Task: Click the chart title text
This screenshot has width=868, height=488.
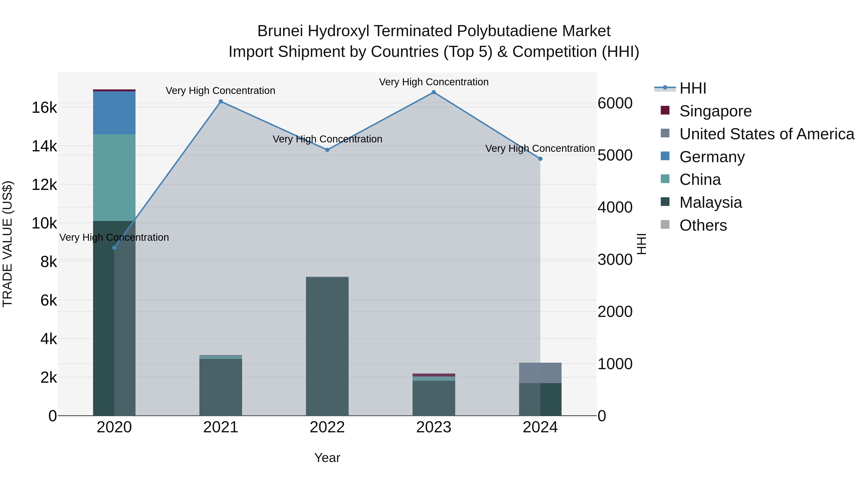Action: tap(434, 41)
